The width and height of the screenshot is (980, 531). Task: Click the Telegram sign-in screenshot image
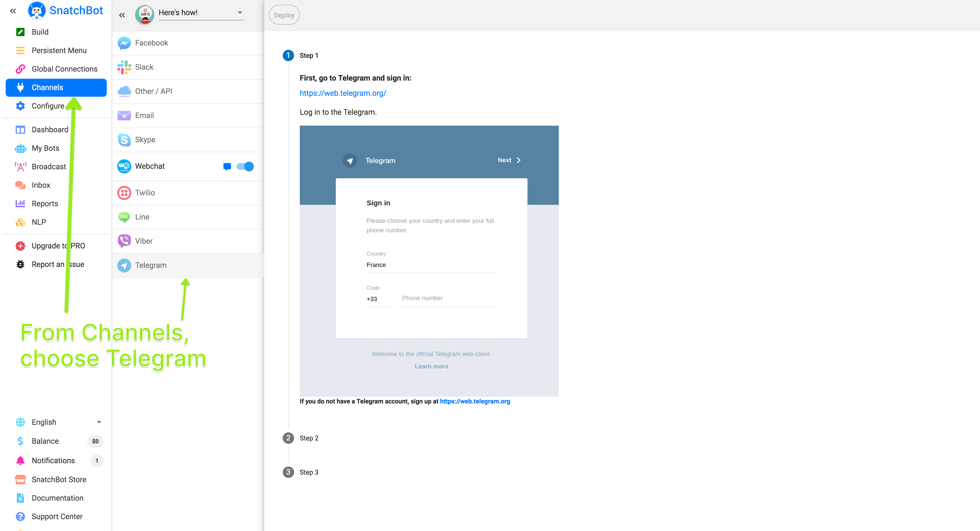click(429, 261)
